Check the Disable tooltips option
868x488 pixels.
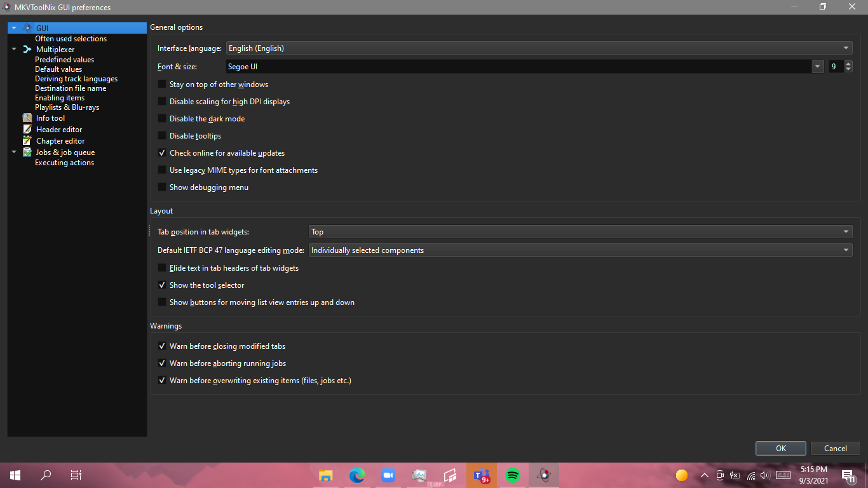pyautogui.click(x=162, y=136)
